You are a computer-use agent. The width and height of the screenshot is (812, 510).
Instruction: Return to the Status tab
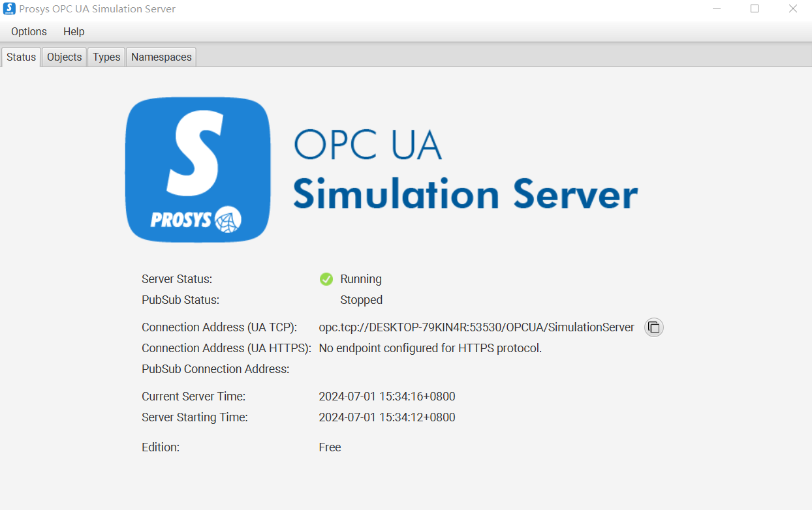pyautogui.click(x=20, y=57)
